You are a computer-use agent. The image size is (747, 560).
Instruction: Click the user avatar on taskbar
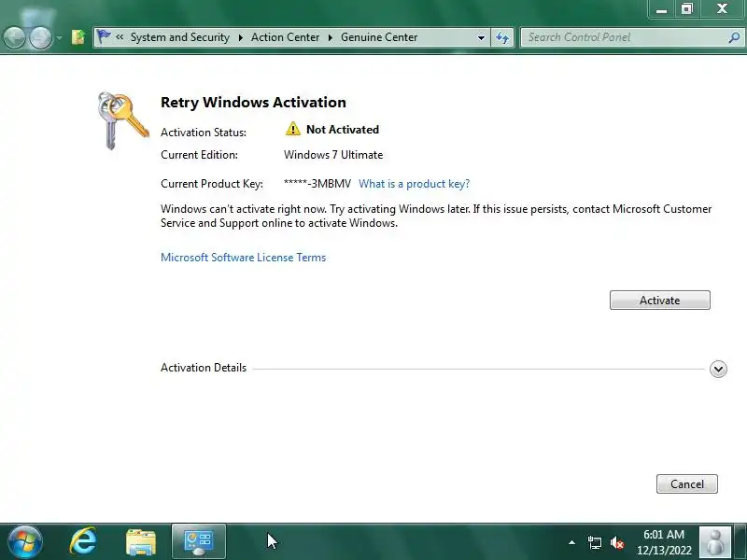(x=714, y=541)
